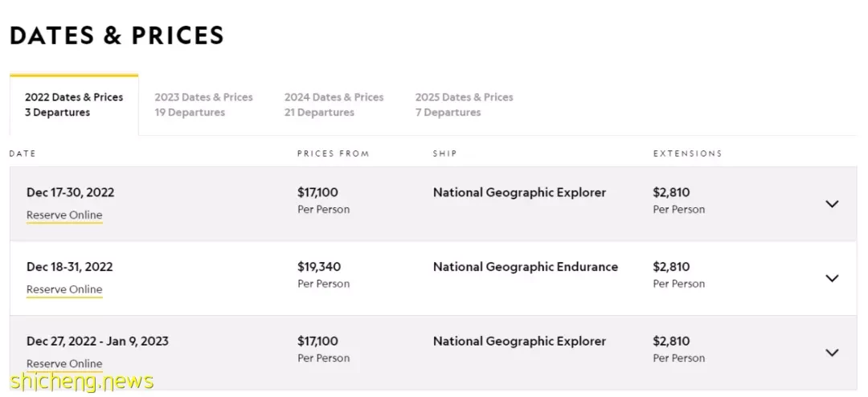Click the Dec 18-31, 2022 date text
This screenshot has width=868, height=397.
[70, 267]
